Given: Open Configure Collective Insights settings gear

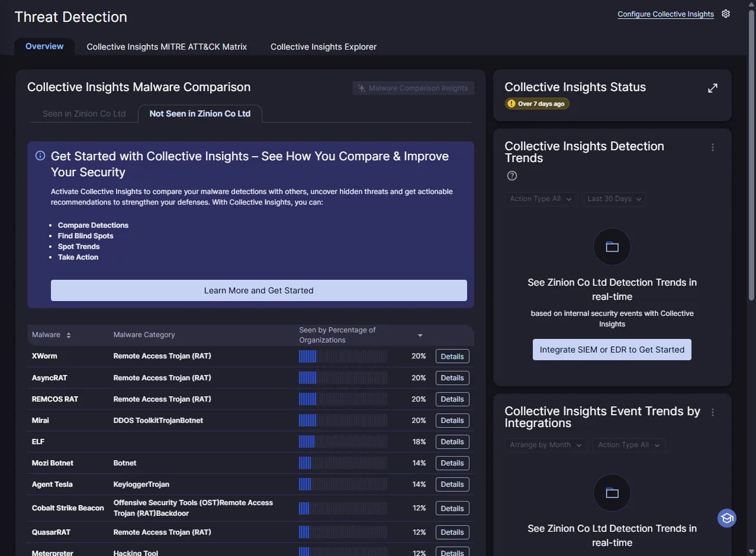Looking at the screenshot, I should coord(726,14).
